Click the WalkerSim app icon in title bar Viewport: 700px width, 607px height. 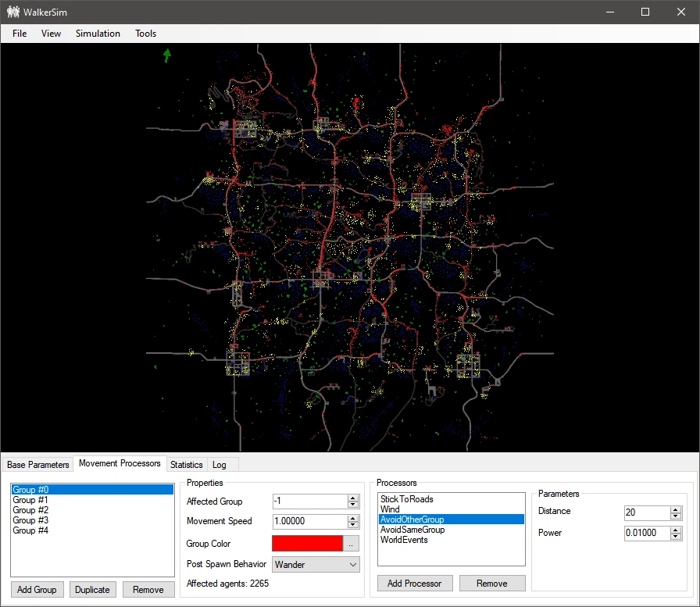click(x=13, y=12)
